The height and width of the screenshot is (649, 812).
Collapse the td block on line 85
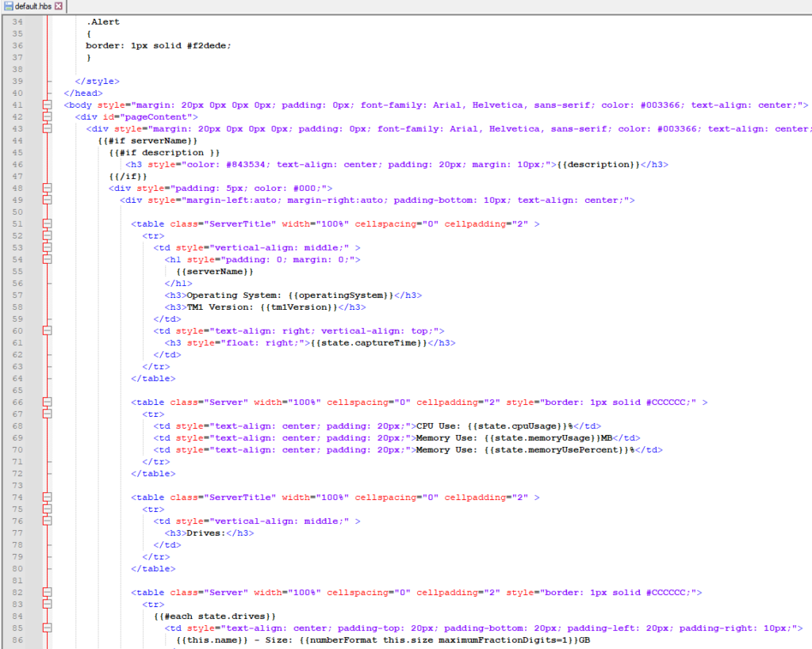[x=46, y=628]
